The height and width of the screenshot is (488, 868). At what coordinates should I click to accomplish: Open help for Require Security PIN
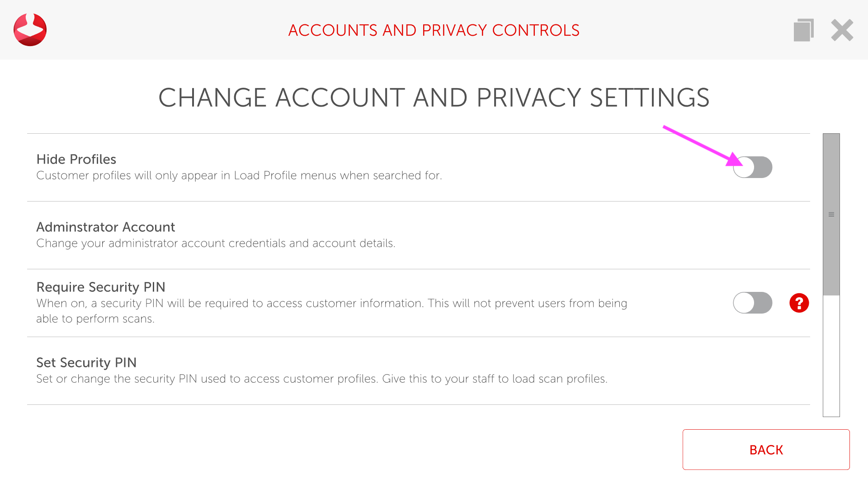click(799, 303)
